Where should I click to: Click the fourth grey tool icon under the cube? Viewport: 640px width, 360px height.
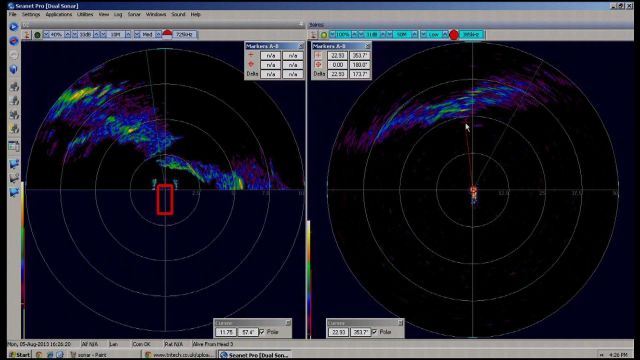point(14,129)
